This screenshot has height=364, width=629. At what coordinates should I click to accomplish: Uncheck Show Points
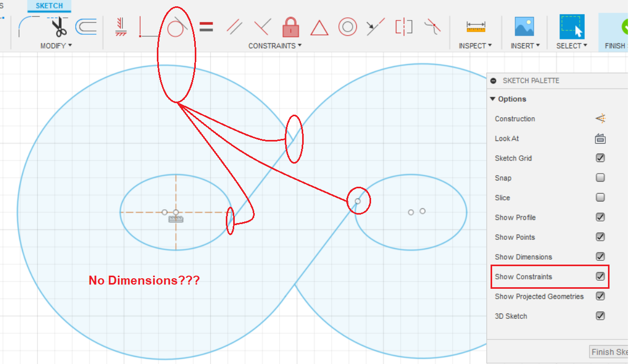click(600, 237)
